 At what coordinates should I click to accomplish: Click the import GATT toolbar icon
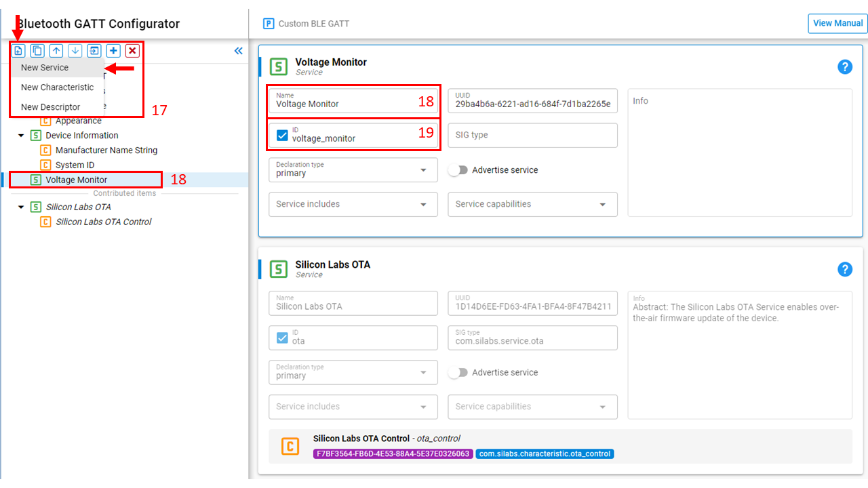[x=94, y=51]
